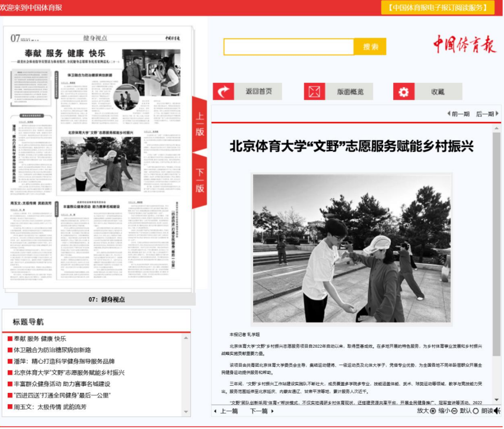
Task: Click the 朗读 speaker icon
Action: pyautogui.click(x=497, y=411)
